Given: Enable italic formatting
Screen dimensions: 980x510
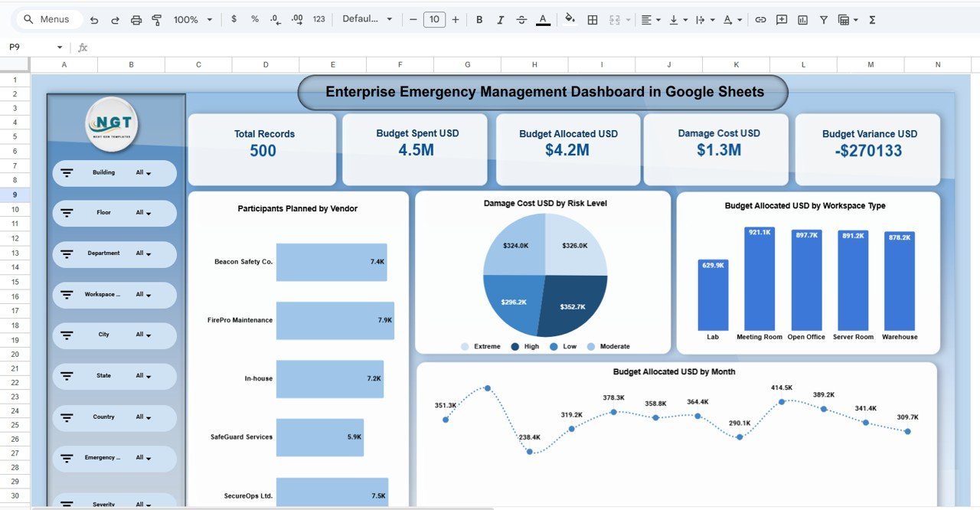Looking at the screenshot, I should [x=500, y=19].
